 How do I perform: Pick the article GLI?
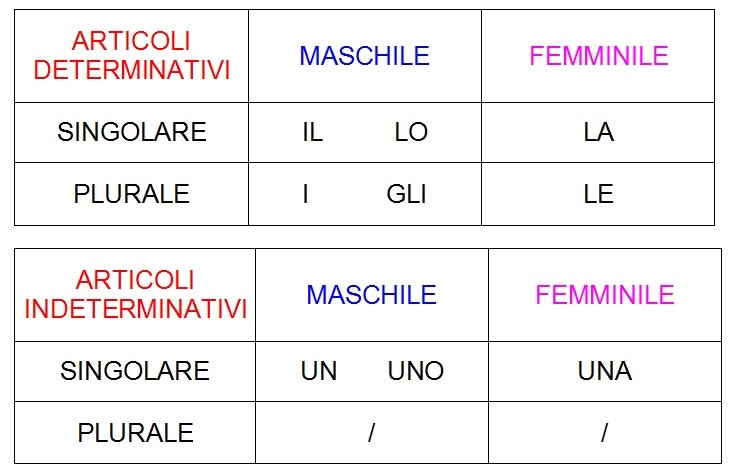pos(406,193)
